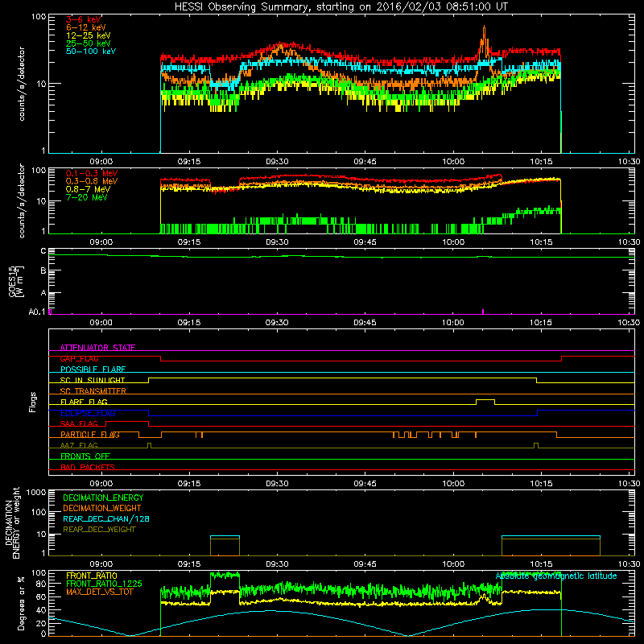This screenshot has height=644, width=644.
Task: Click the magenta GOES marker near 10:05
Action: [x=482, y=312]
